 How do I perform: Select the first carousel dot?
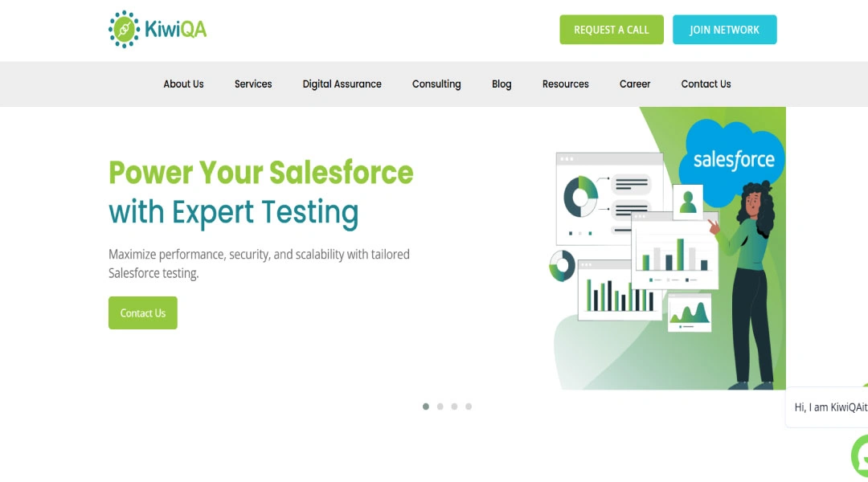click(426, 406)
